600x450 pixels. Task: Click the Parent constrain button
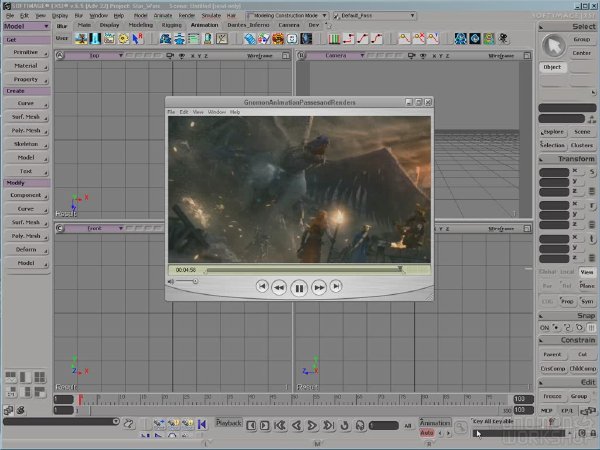tap(553, 355)
